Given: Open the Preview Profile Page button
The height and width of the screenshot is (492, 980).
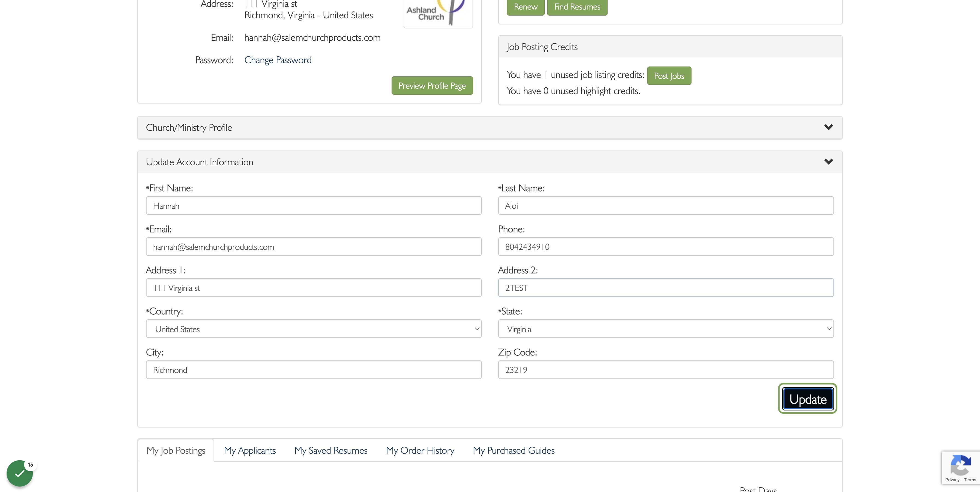Looking at the screenshot, I should click(x=432, y=86).
